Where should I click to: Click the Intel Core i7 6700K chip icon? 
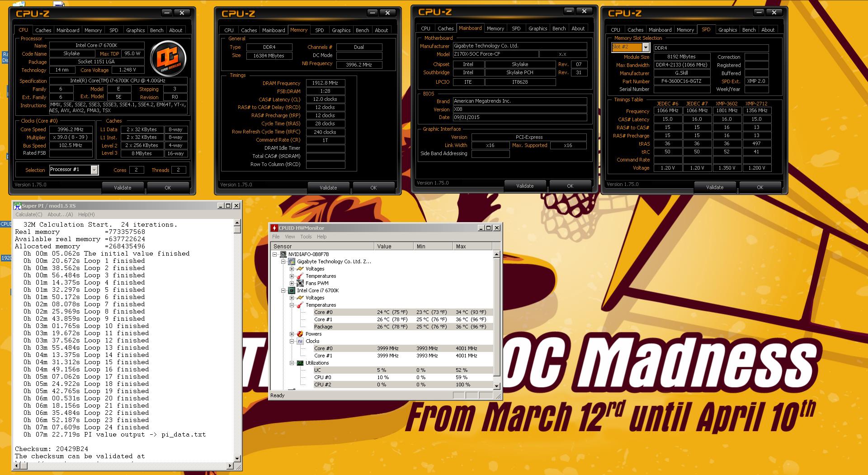coord(292,290)
